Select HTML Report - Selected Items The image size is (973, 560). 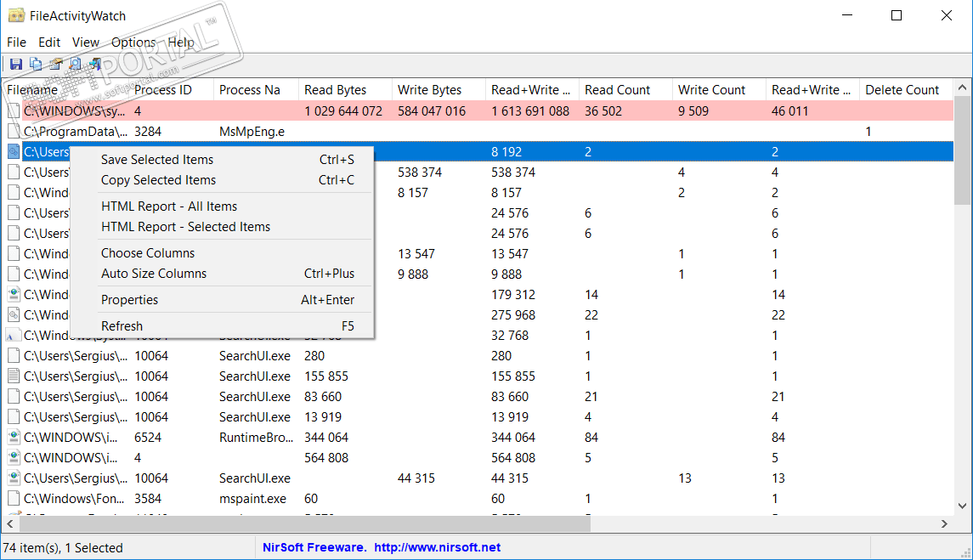222,227
